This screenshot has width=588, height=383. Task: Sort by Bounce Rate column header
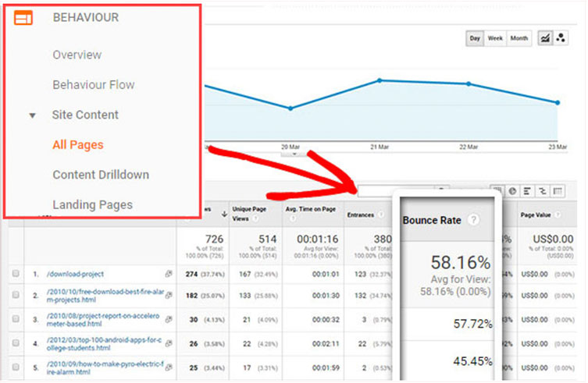pyautogui.click(x=432, y=220)
